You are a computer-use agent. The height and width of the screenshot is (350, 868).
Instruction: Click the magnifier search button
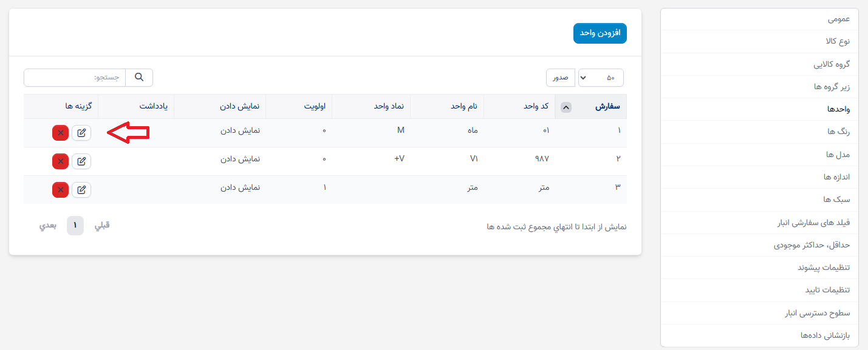(139, 78)
